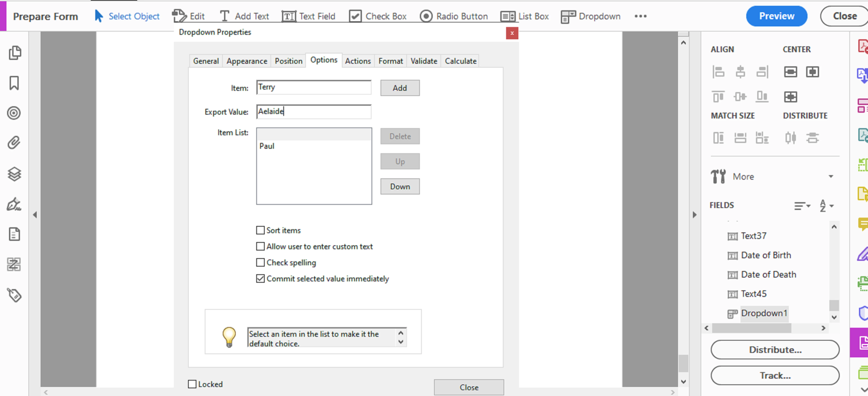Expand the More tools dropdown
The height and width of the screenshot is (396, 868).
831,177
